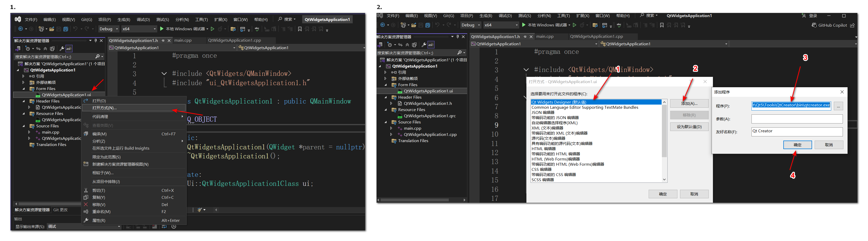Open Debug configuration dropdown in image 1
The image size is (868, 241).
pyautogui.click(x=108, y=29)
